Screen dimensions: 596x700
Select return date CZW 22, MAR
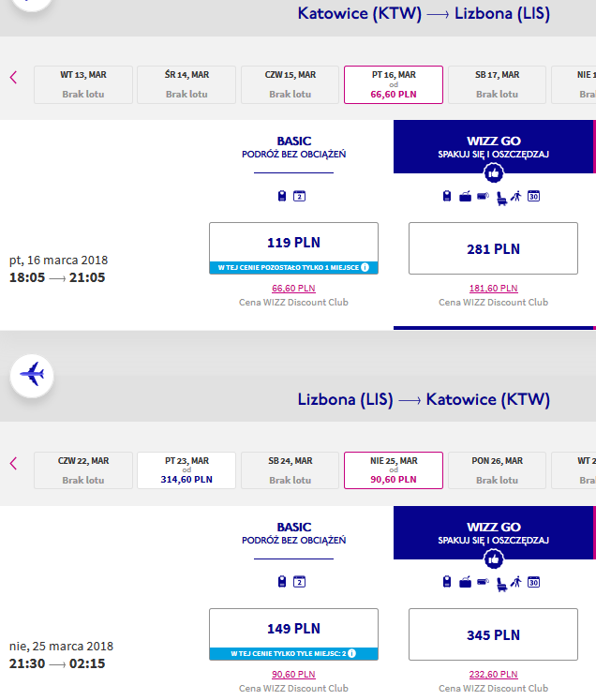pos(83,470)
